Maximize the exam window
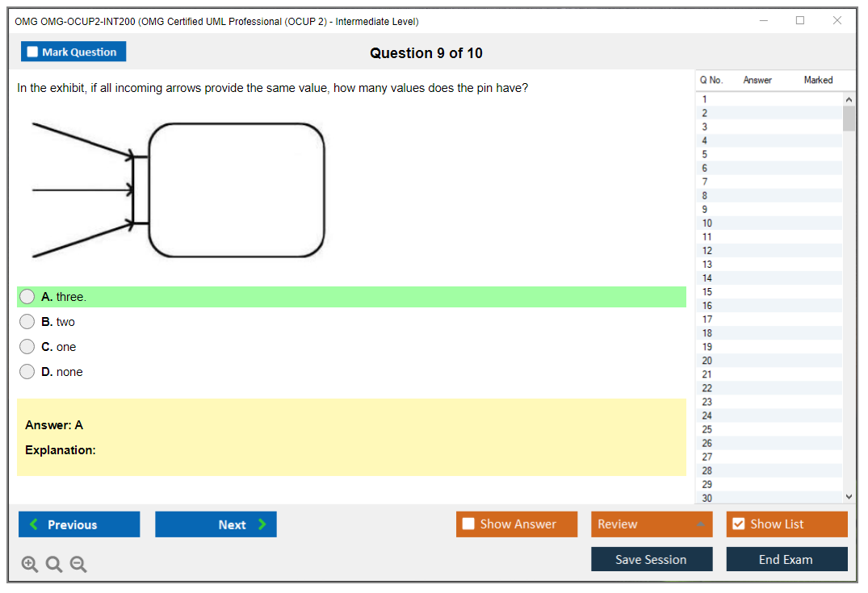This screenshot has width=868, height=593. 800,21
